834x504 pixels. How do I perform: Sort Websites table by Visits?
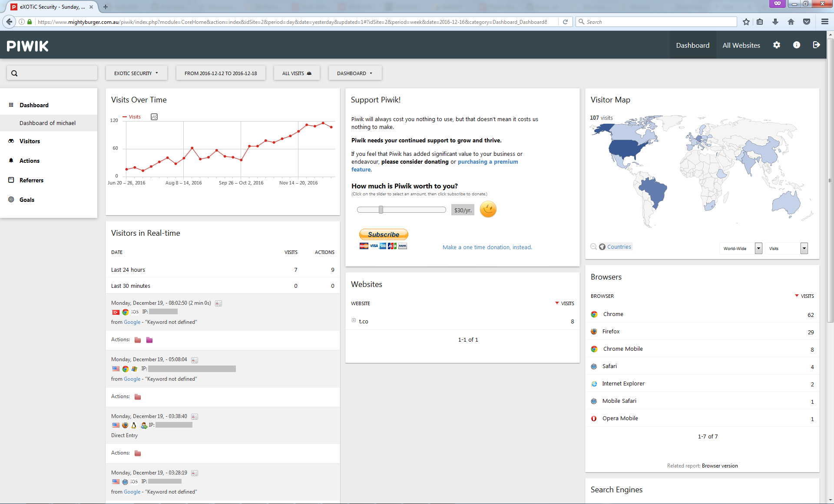(x=565, y=303)
